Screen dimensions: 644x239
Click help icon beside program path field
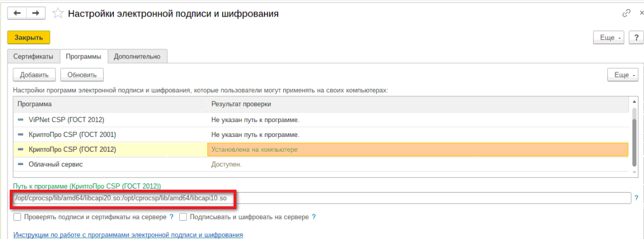click(636, 198)
